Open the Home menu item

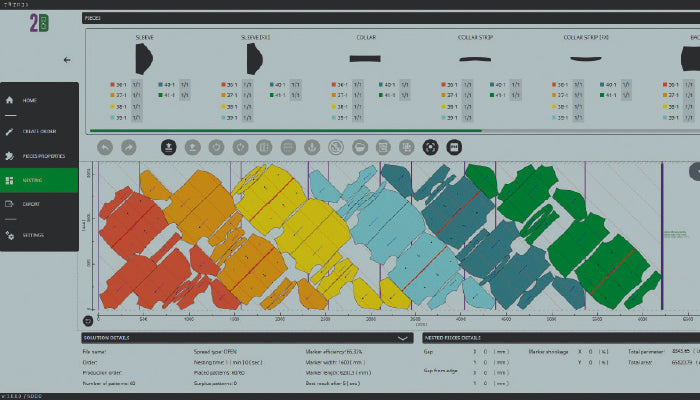click(30, 100)
